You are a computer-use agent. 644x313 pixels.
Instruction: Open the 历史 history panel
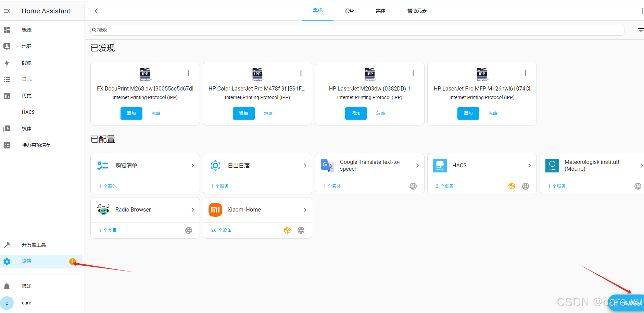pyautogui.click(x=41, y=96)
